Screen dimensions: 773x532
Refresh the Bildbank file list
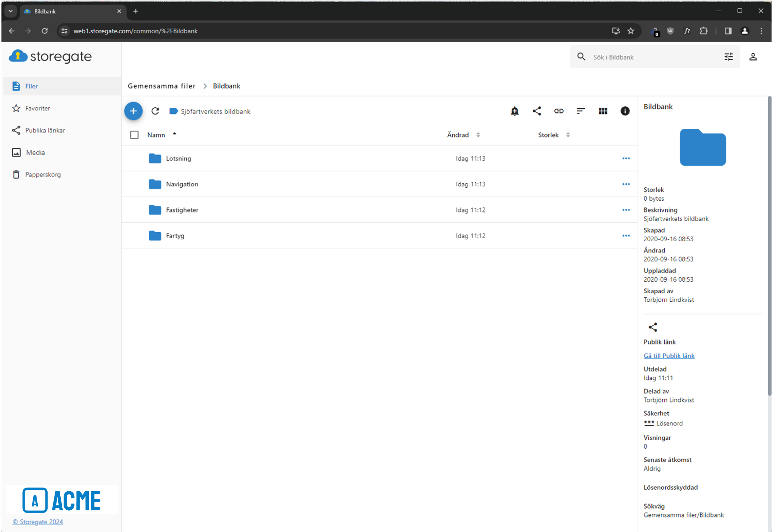pyautogui.click(x=155, y=111)
